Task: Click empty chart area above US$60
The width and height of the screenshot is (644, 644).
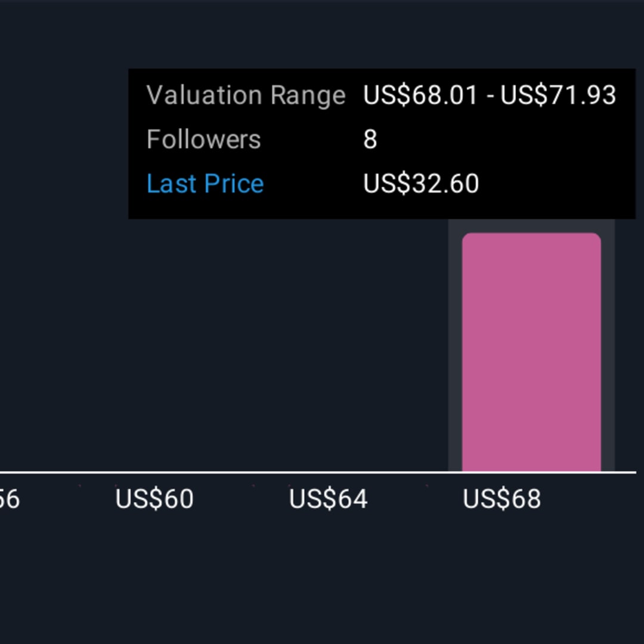Action: click(x=154, y=349)
